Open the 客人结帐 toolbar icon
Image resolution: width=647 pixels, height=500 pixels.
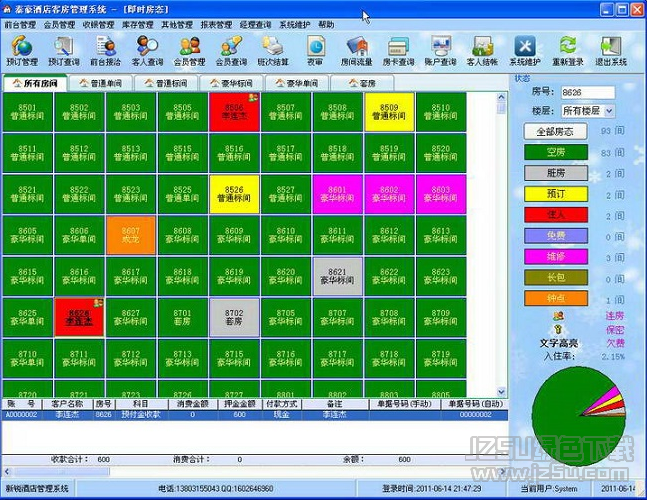[x=482, y=51]
